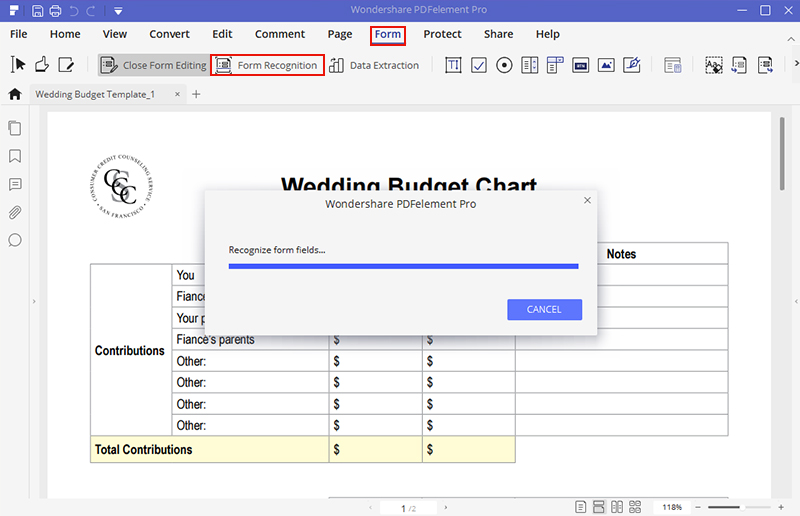Expand the collapsed left side panel arrow

[x=35, y=301]
